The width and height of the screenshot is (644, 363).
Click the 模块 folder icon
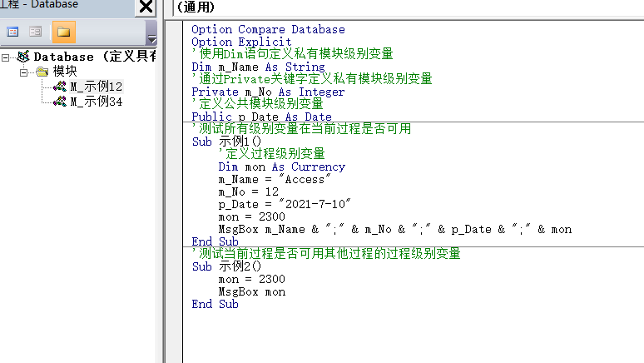pos(42,72)
